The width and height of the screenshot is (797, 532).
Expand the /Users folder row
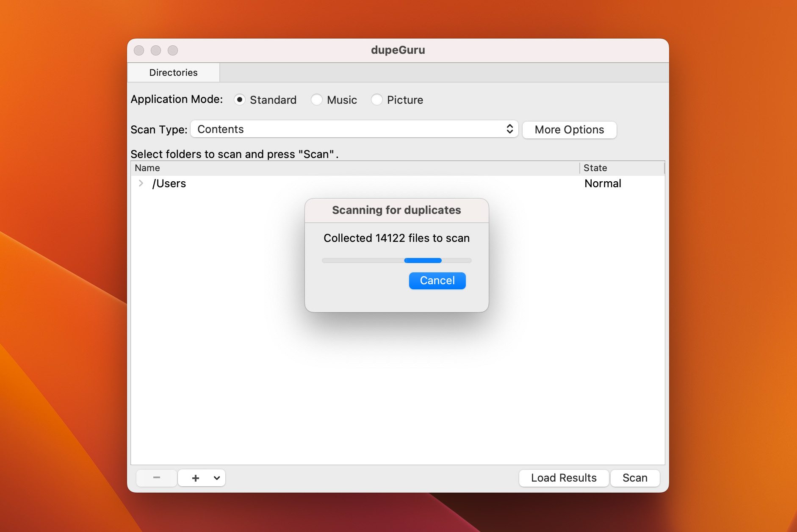pyautogui.click(x=141, y=183)
